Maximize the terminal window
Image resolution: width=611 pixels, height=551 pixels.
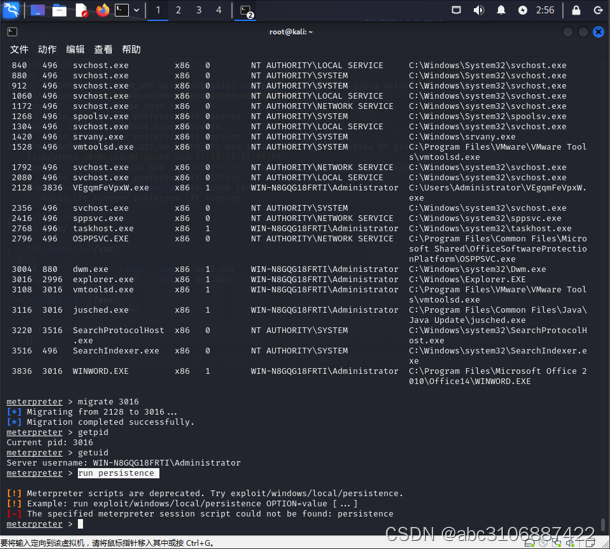583,32
